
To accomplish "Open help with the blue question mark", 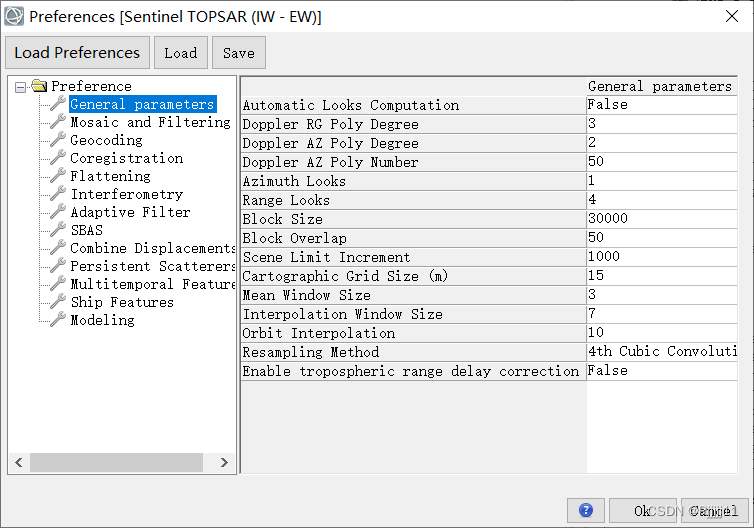I will [586, 510].
